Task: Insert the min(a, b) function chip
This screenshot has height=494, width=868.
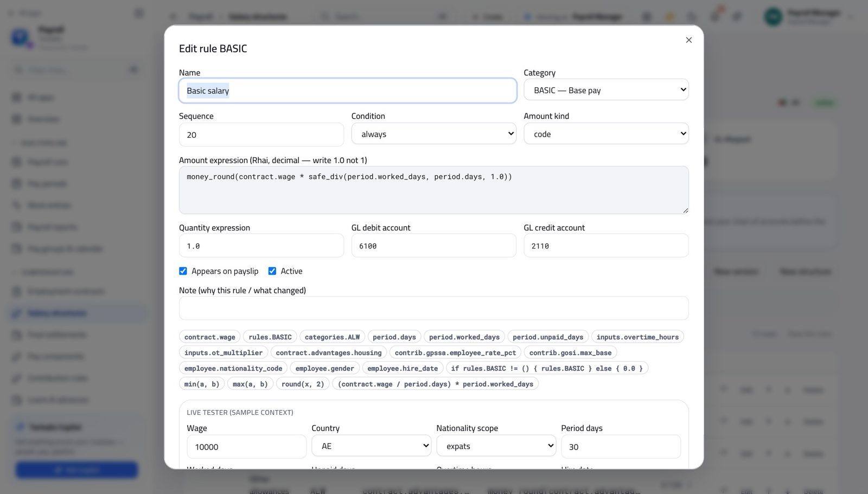Action: [x=202, y=384]
